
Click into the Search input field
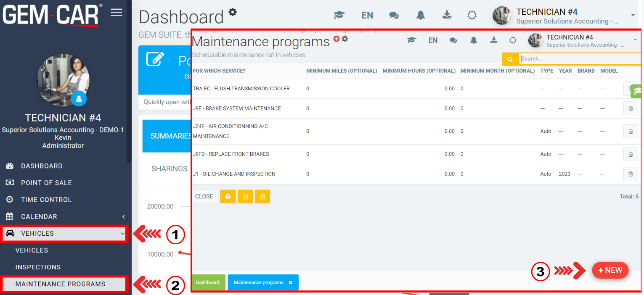(x=578, y=59)
